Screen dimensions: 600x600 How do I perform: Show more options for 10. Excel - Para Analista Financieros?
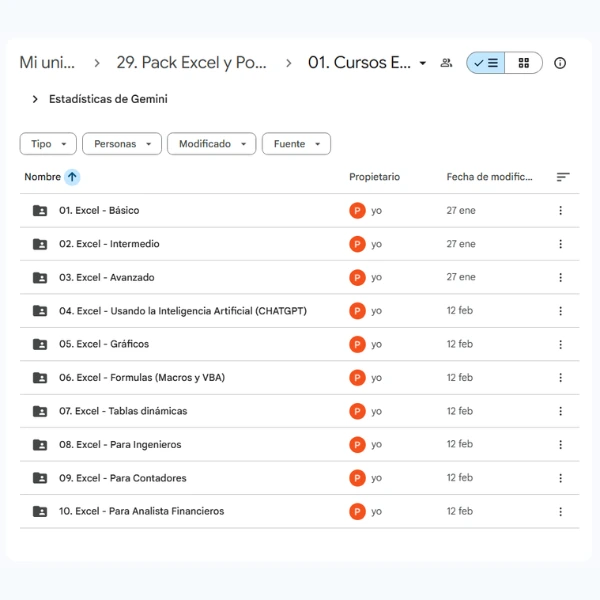coord(561,512)
